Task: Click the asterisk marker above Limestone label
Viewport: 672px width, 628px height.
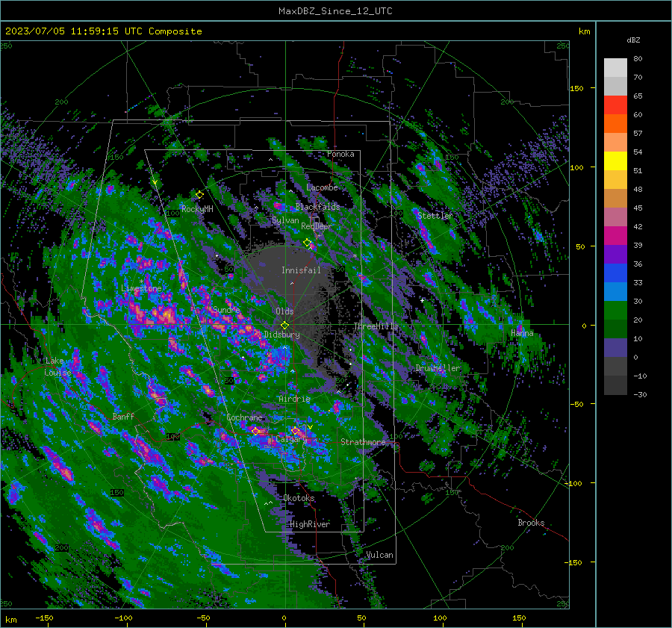Action: (x=141, y=282)
